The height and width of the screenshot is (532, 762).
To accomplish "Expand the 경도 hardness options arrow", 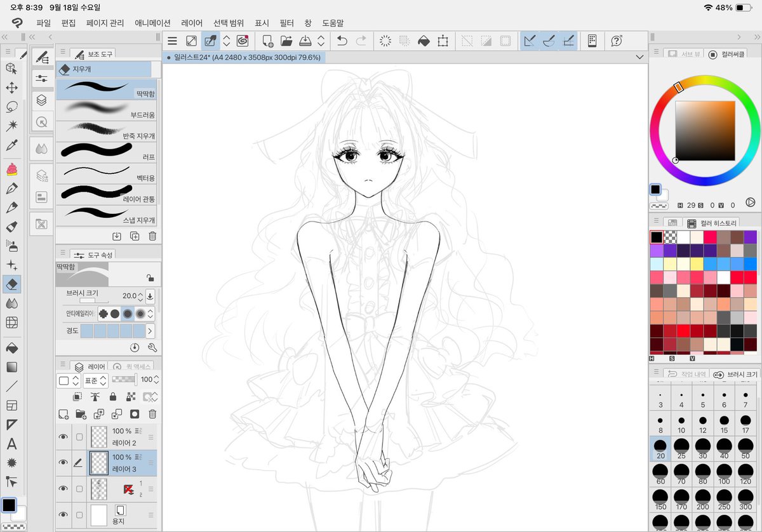I will point(150,331).
